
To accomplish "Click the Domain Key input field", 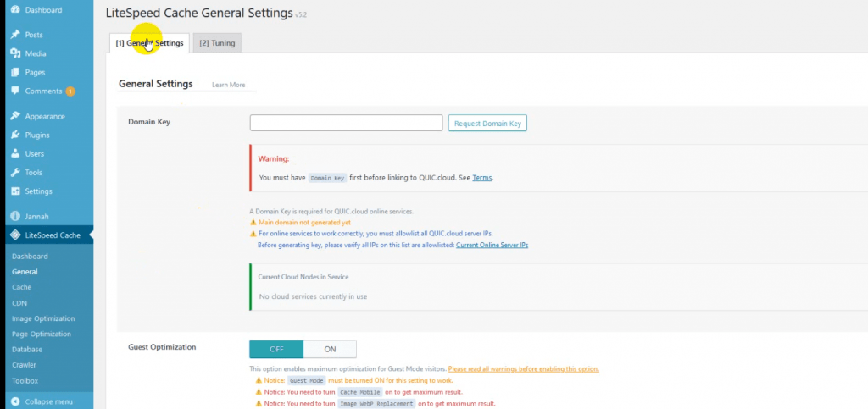I will point(346,123).
